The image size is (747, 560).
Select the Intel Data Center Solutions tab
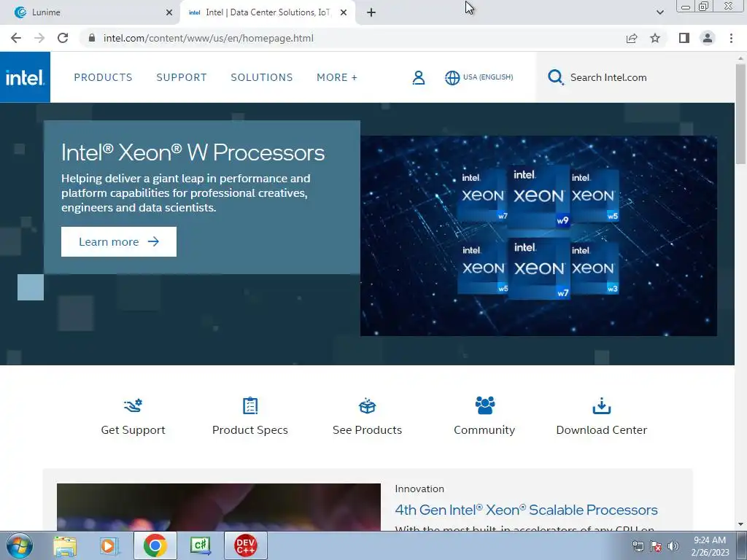click(260, 12)
